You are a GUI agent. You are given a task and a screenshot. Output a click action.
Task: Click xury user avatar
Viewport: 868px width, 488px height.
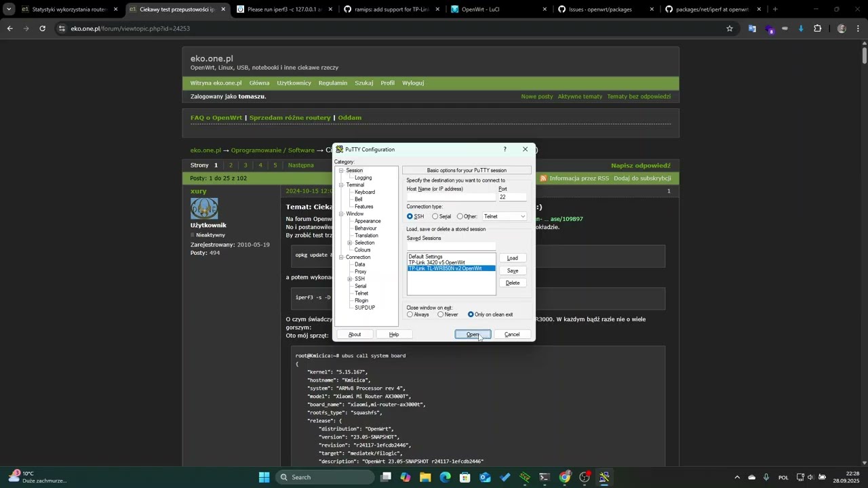(204, 209)
